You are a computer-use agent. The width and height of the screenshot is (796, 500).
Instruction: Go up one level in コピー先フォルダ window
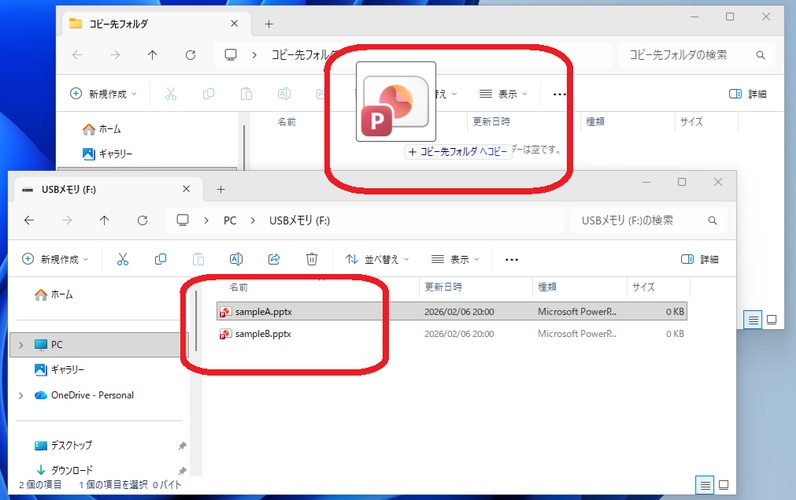(152, 55)
